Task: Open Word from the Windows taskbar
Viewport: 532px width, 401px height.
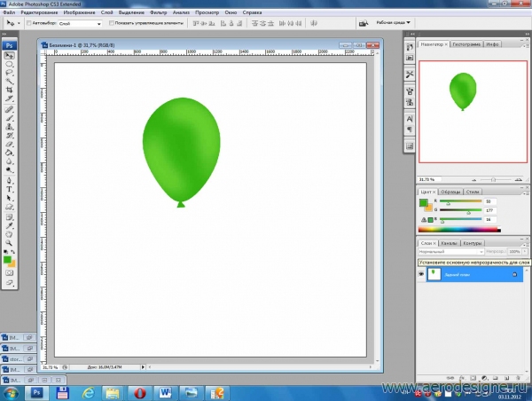Action: tap(166, 391)
